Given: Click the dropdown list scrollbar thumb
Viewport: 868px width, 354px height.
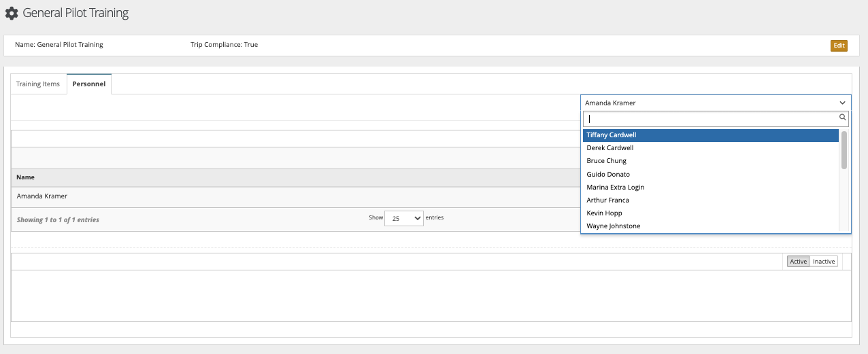Looking at the screenshot, I should click(x=844, y=149).
